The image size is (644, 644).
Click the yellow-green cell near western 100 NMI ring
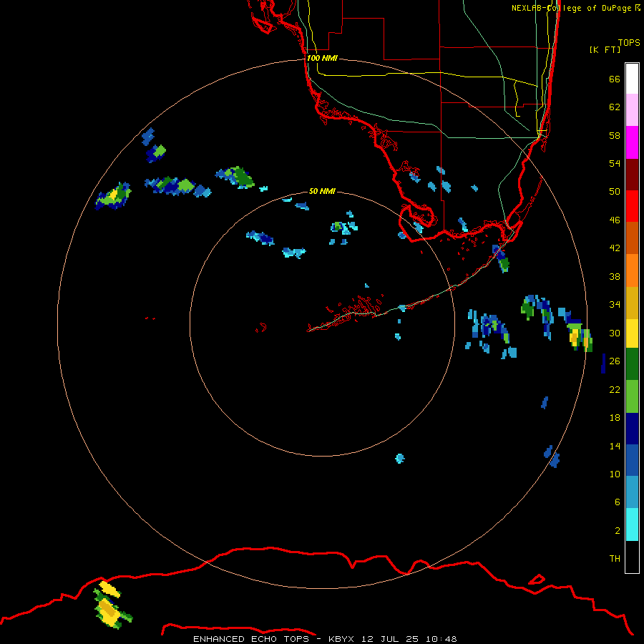click(x=113, y=196)
